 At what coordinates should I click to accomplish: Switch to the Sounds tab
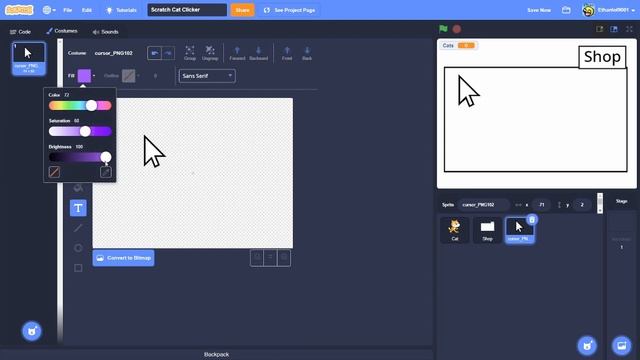point(105,32)
